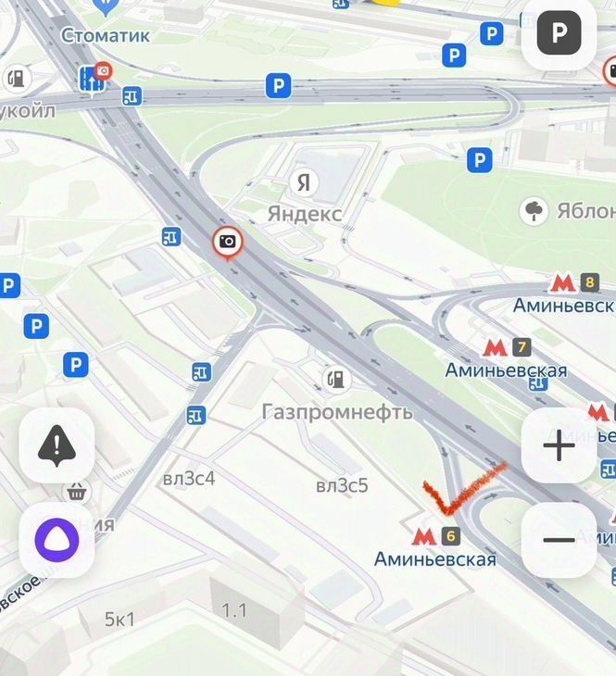Open the park icon near Яблон
The width and height of the screenshot is (616, 676).
pyautogui.click(x=534, y=211)
